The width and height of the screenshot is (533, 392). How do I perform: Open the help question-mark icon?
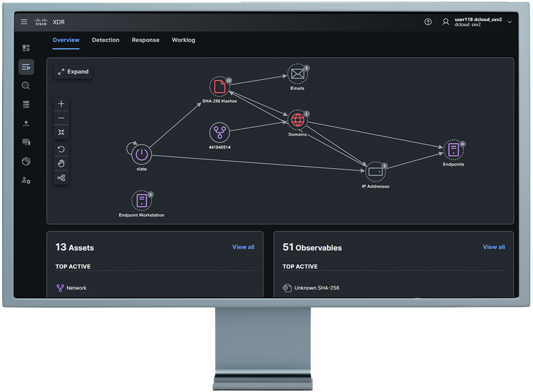428,21
